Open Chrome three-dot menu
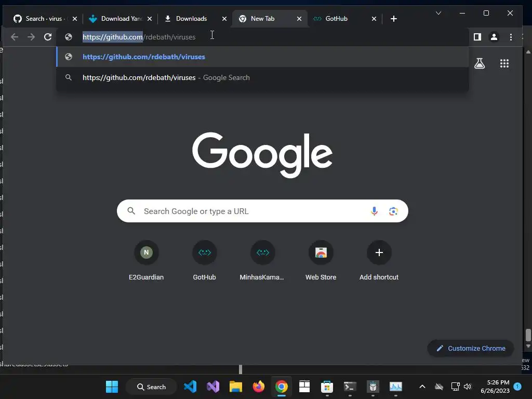 [x=511, y=37]
